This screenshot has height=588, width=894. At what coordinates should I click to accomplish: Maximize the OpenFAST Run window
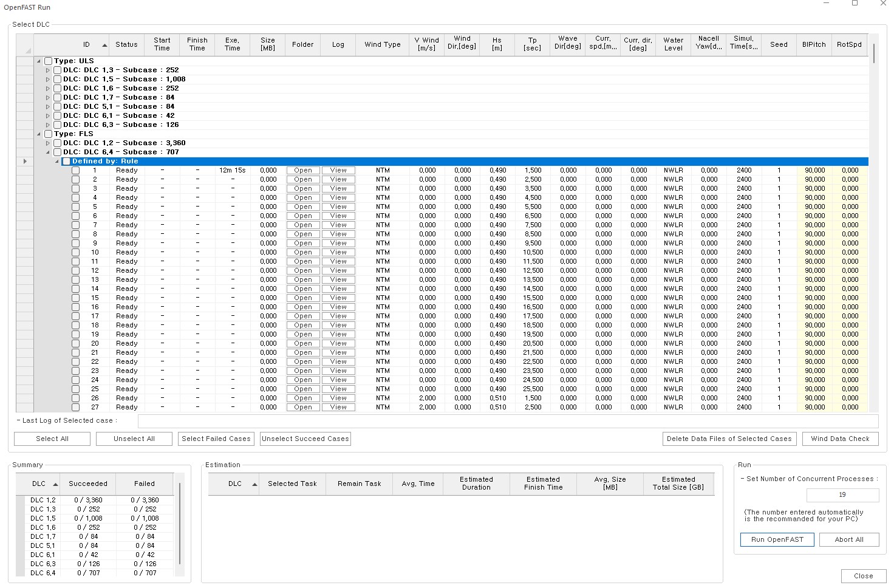click(x=855, y=4)
